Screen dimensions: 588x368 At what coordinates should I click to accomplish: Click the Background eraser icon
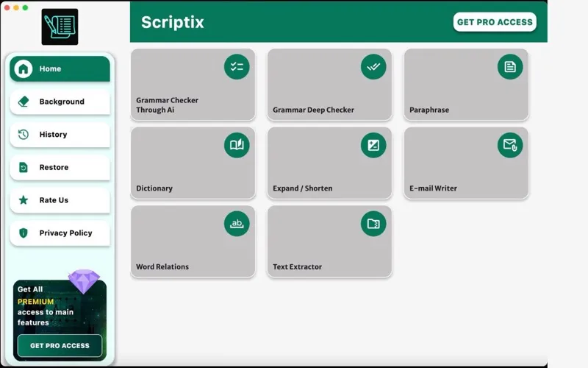[x=24, y=102]
